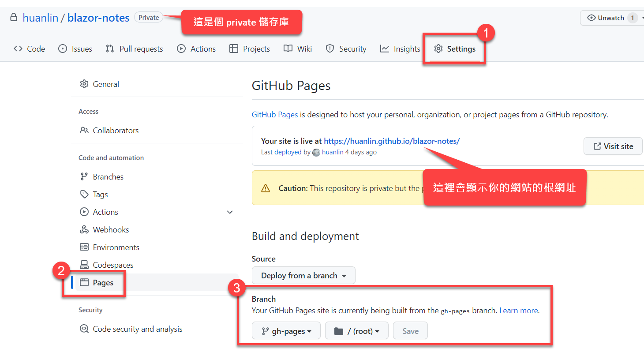Open Codespaces settings

click(x=113, y=265)
